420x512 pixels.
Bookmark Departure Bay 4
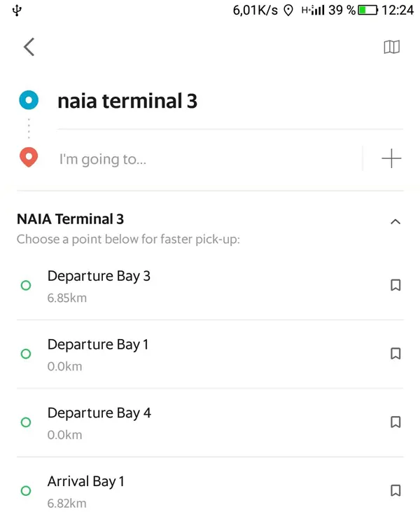(395, 422)
